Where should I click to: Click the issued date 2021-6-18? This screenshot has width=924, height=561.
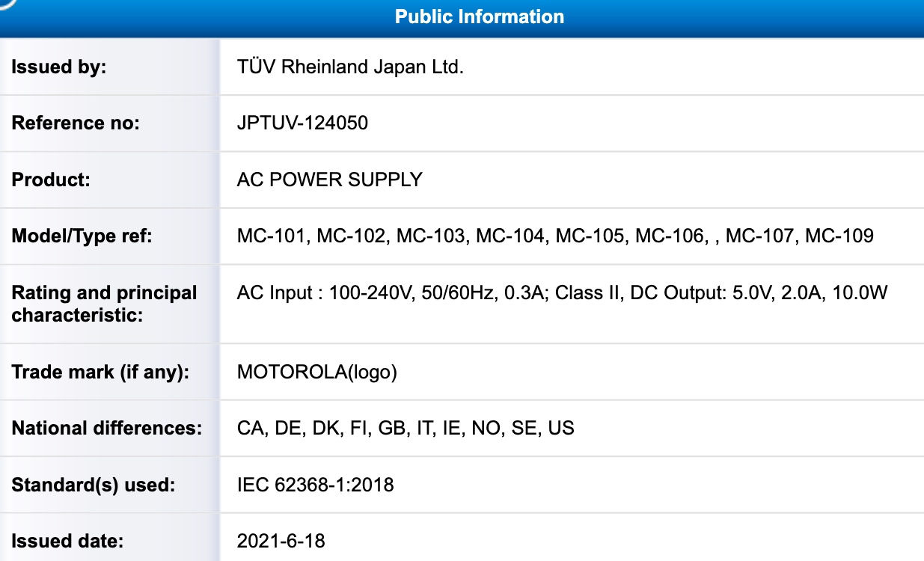tap(281, 540)
